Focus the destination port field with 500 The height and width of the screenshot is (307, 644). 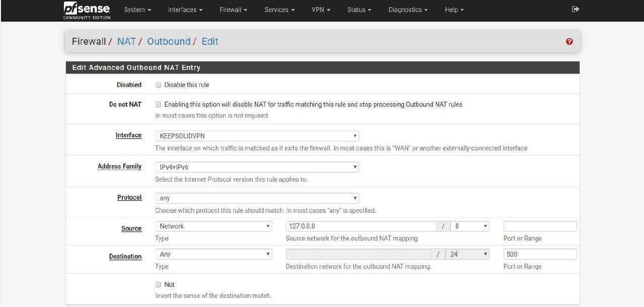tap(540, 255)
